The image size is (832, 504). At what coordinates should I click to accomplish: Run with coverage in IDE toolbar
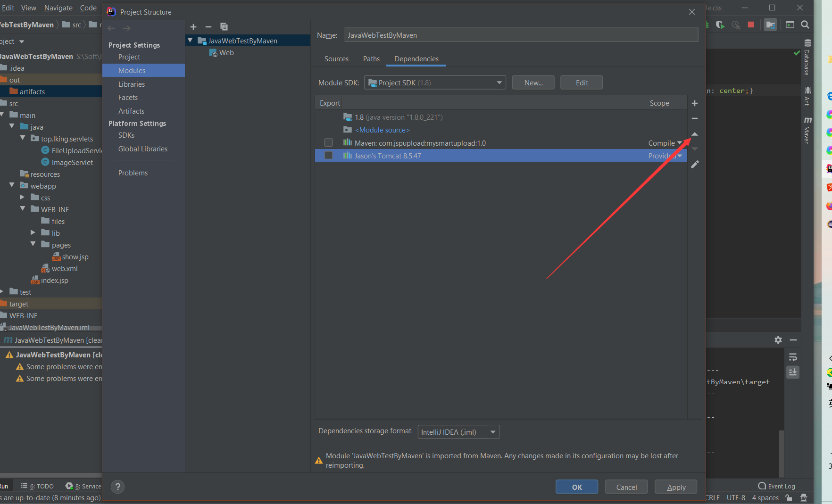[720, 25]
